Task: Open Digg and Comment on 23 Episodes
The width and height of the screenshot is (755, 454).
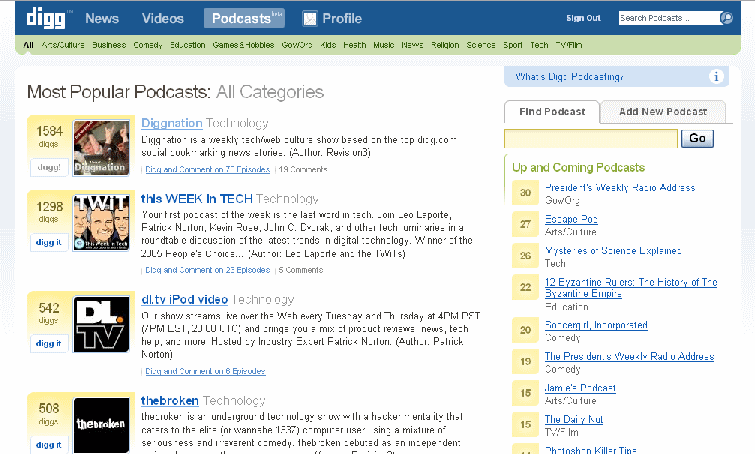Action: pyautogui.click(x=208, y=270)
